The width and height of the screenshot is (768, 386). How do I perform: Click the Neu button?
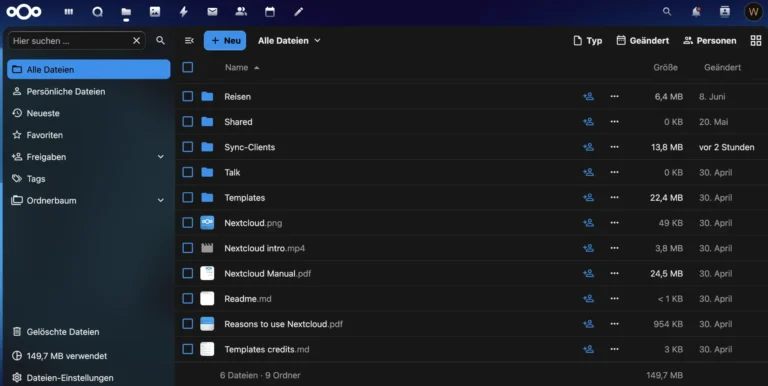[225, 41]
